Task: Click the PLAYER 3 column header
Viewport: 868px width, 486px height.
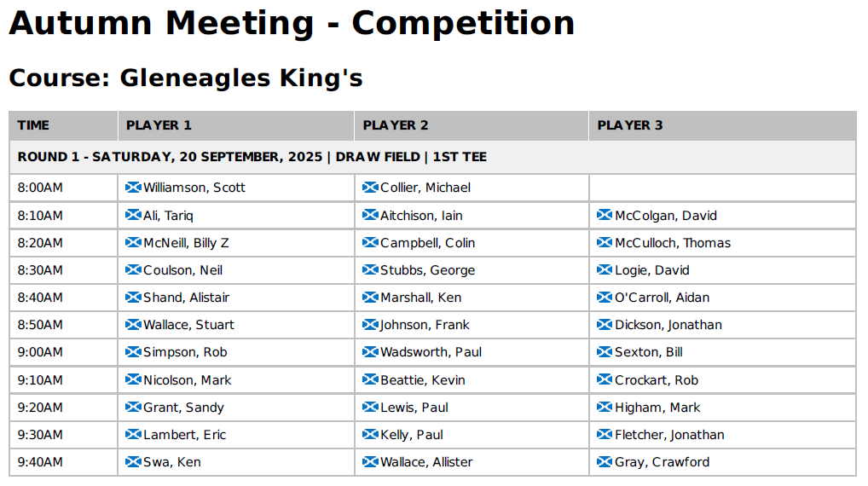Action: pyautogui.click(x=722, y=125)
